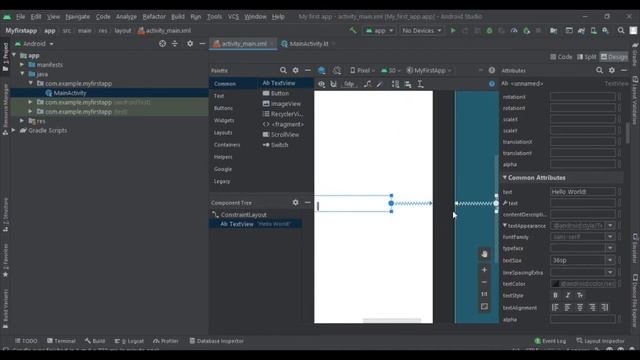Search attributes with magnifier icon

pyautogui.click(x=599, y=70)
